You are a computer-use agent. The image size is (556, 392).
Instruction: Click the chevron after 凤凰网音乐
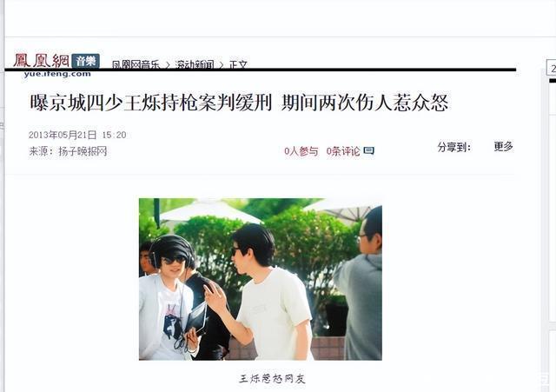[x=168, y=65]
